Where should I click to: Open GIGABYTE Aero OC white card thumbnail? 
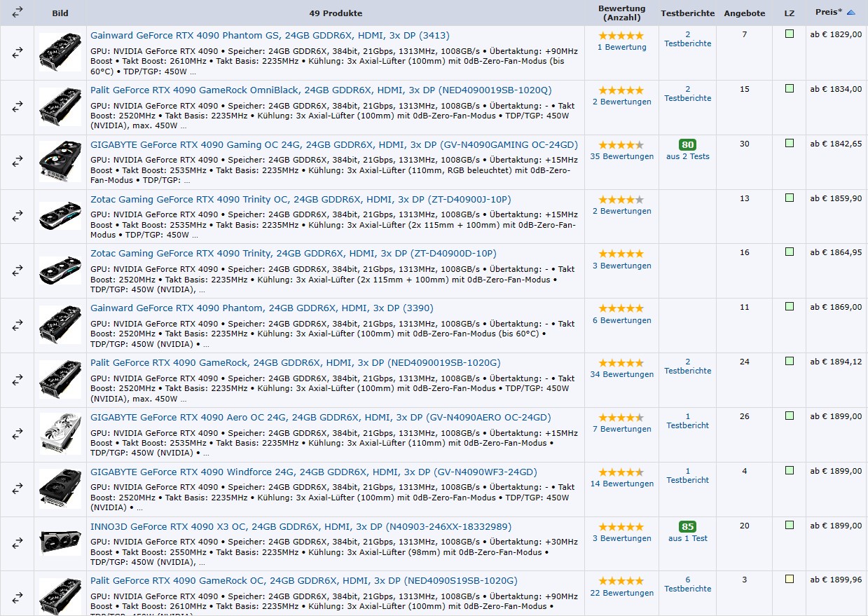click(x=60, y=434)
